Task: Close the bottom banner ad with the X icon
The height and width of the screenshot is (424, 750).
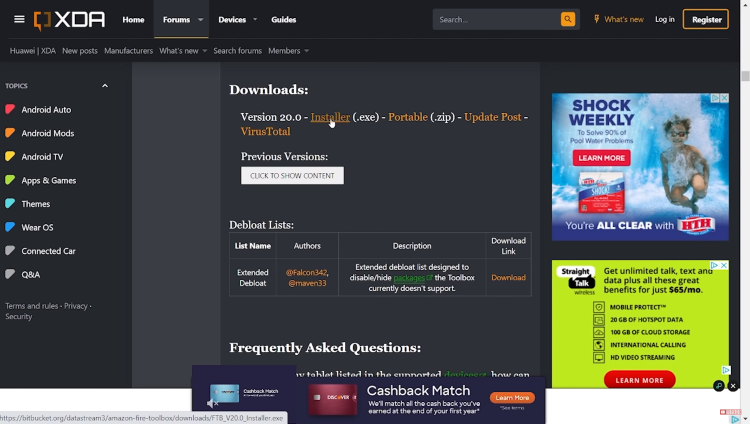Action: [733, 386]
